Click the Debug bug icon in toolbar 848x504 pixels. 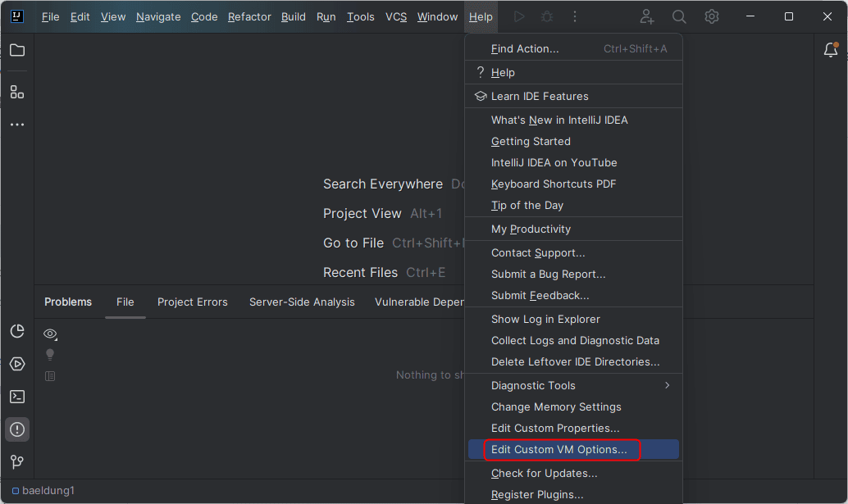click(x=547, y=16)
